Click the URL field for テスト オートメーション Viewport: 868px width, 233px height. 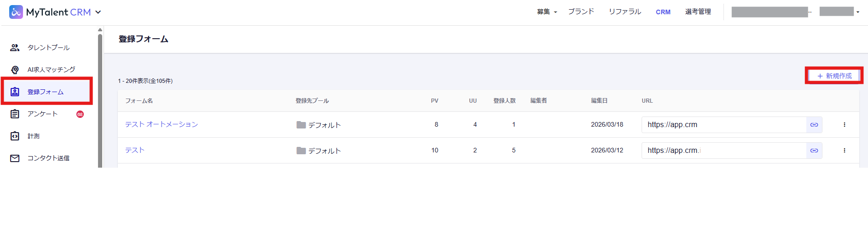[x=723, y=125]
